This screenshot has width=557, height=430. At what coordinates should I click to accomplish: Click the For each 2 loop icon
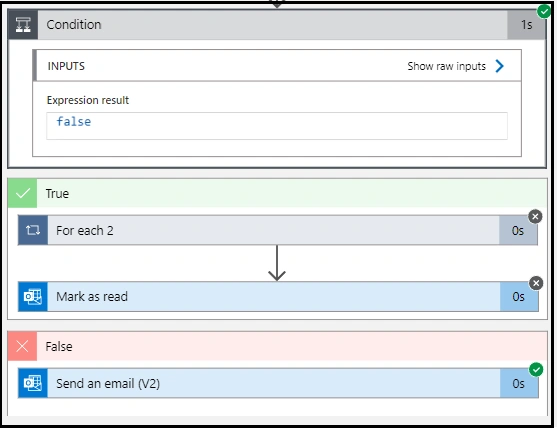(x=33, y=230)
